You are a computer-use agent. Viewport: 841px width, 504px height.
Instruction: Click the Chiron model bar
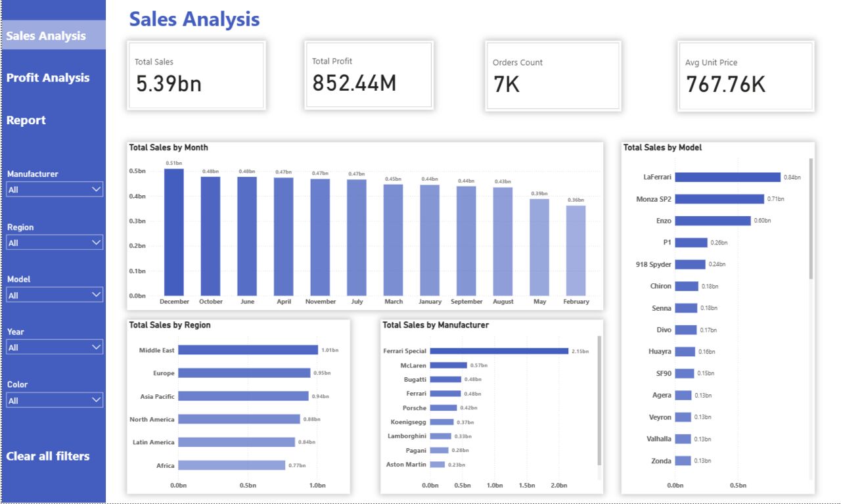(687, 286)
